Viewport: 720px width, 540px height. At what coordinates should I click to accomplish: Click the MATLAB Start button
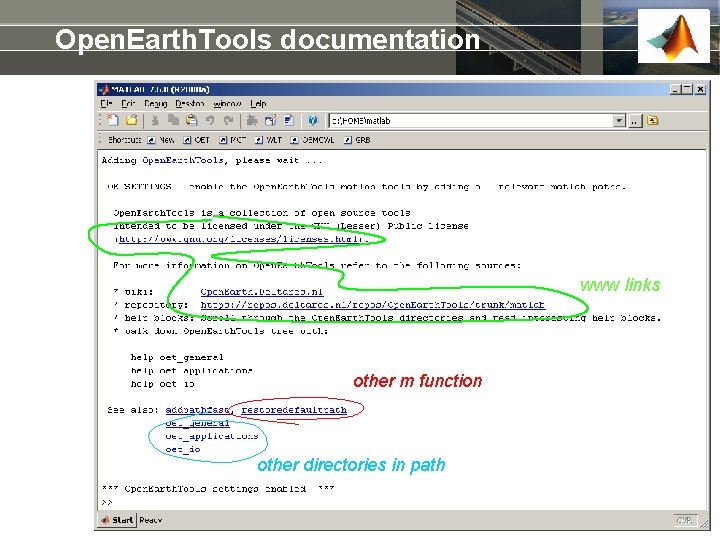[118, 520]
